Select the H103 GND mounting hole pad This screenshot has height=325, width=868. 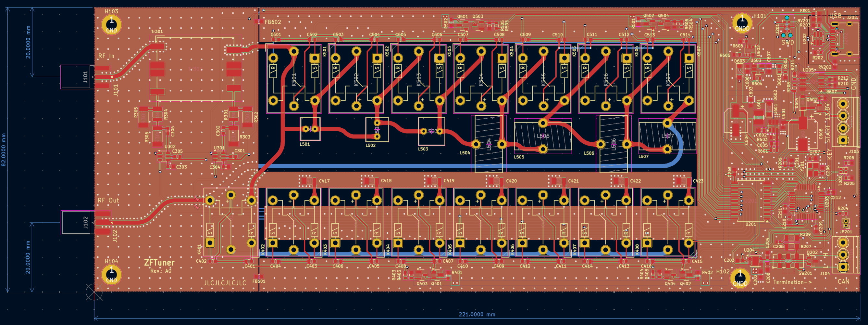(x=112, y=25)
